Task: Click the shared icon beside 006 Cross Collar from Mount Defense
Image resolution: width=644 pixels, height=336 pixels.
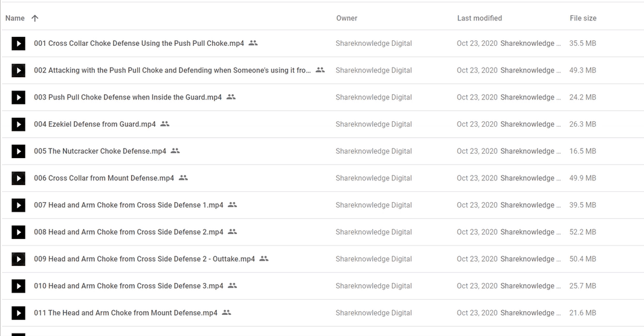Action: (x=183, y=178)
